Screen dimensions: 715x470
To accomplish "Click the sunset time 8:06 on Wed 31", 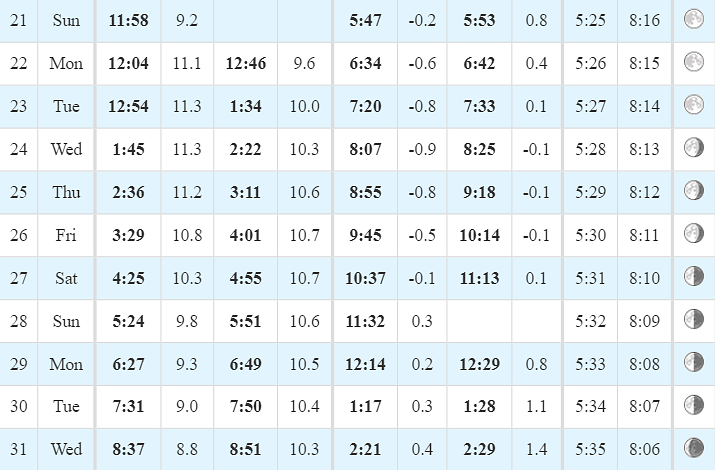I will 644,449.
